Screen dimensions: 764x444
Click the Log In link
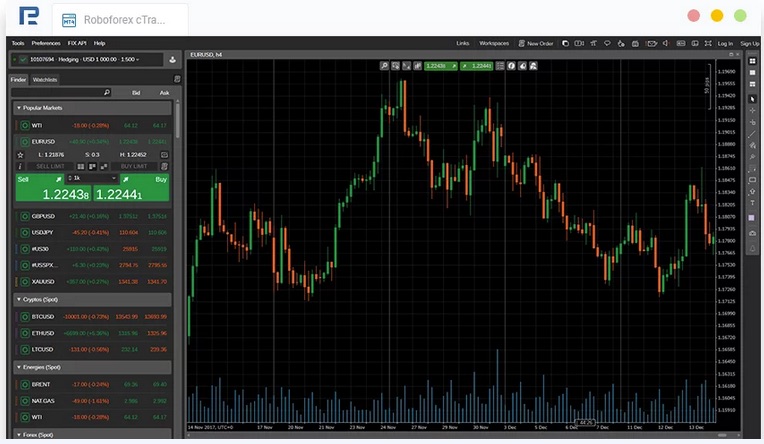pyautogui.click(x=725, y=44)
